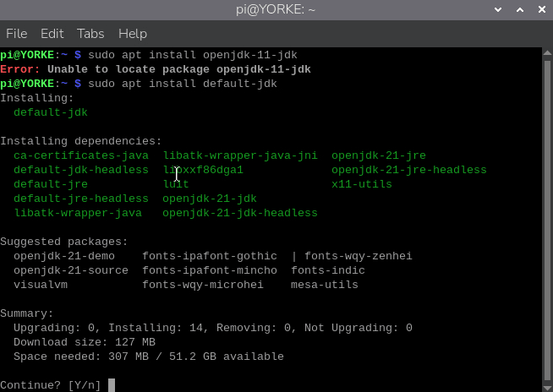
Task: Open the Tabs menu
Action: (x=90, y=34)
